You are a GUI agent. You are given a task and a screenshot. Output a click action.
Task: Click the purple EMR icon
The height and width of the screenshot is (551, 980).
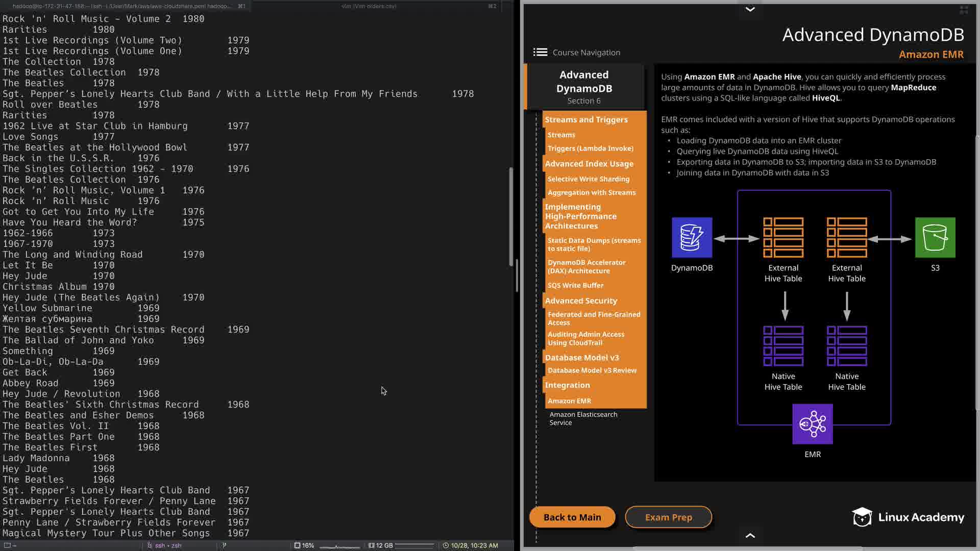pyautogui.click(x=812, y=424)
